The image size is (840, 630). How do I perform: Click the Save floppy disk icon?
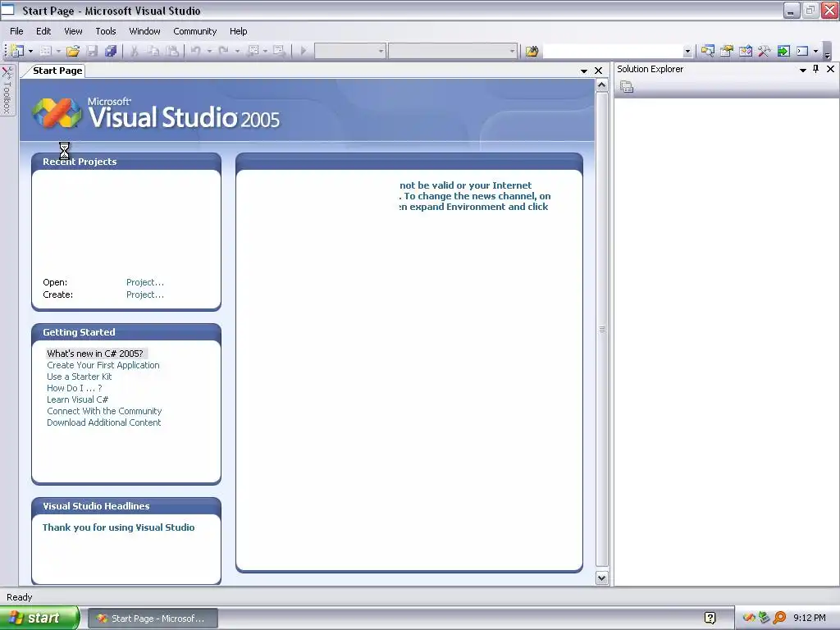click(92, 51)
